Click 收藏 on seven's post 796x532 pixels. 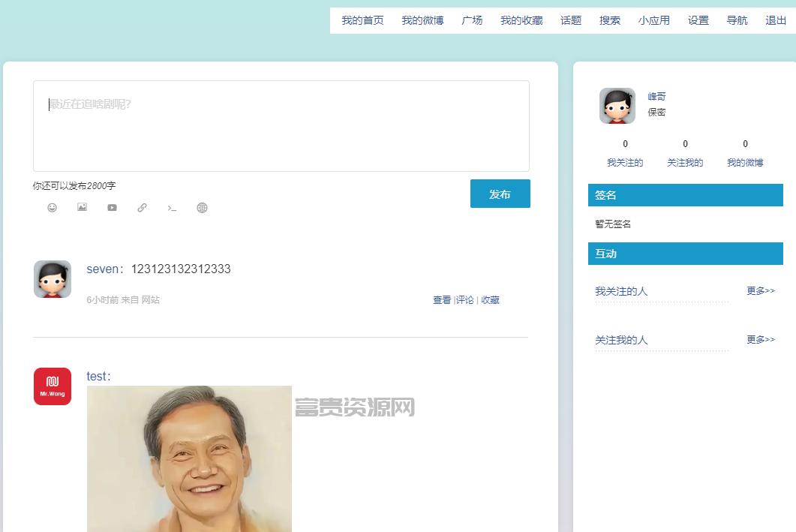point(490,300)
